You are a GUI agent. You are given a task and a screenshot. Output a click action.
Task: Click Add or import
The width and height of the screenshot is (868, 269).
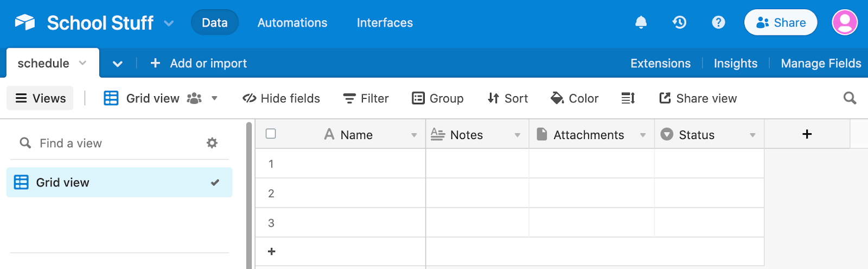point(198,63)
